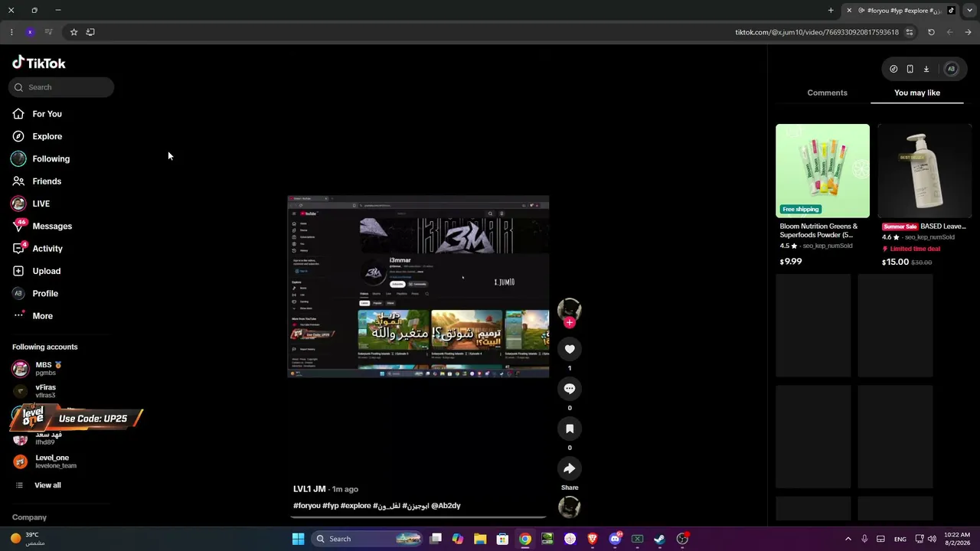
Task: Click the browser address bar URL
Action: click(817, 32)
